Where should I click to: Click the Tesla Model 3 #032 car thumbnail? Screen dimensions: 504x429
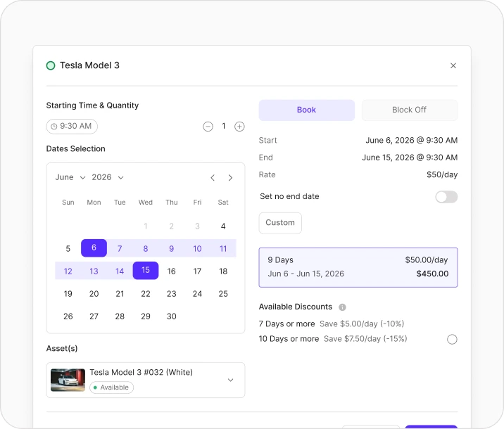tap(68, 380)
